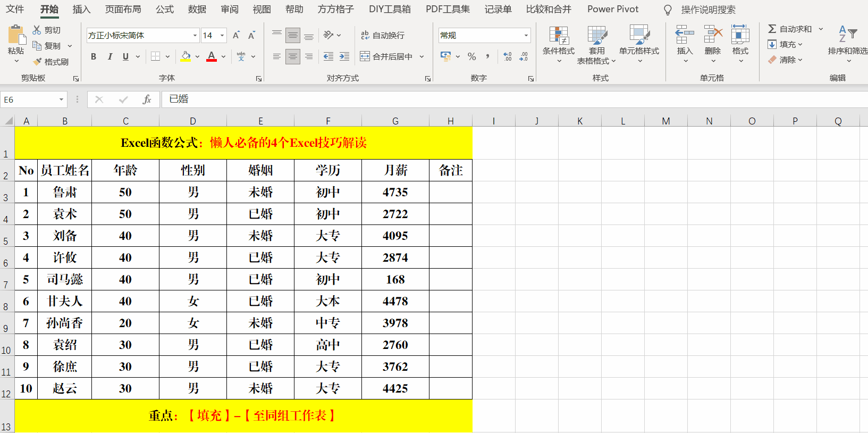Image resolution: width=868 pixels, height=433 pixels.
Task: Click the Format Painter brush icon
Action: click(x=37, y=62)
